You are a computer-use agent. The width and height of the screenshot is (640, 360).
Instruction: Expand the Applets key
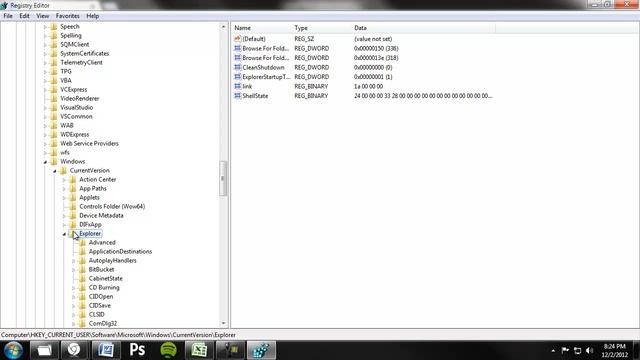(64, 198)
